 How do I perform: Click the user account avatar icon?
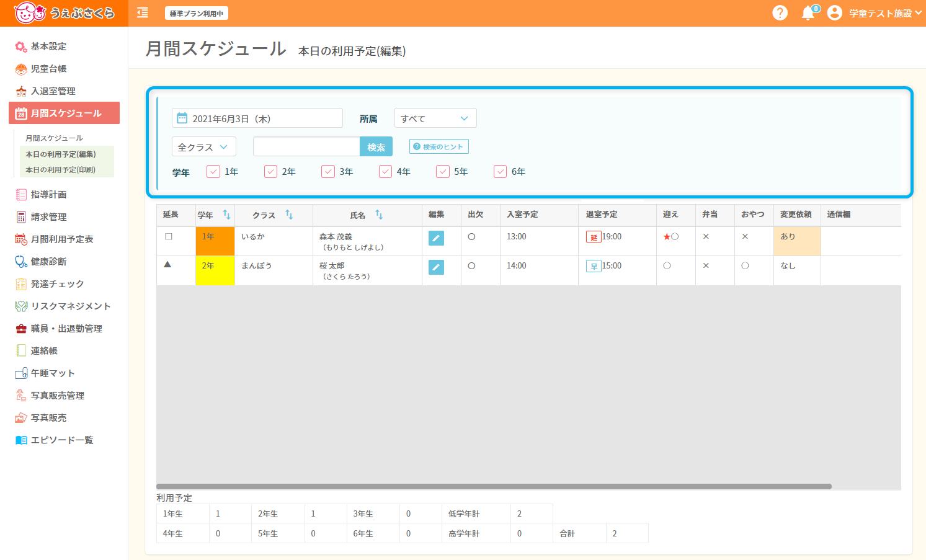click(x=835, y=12)
